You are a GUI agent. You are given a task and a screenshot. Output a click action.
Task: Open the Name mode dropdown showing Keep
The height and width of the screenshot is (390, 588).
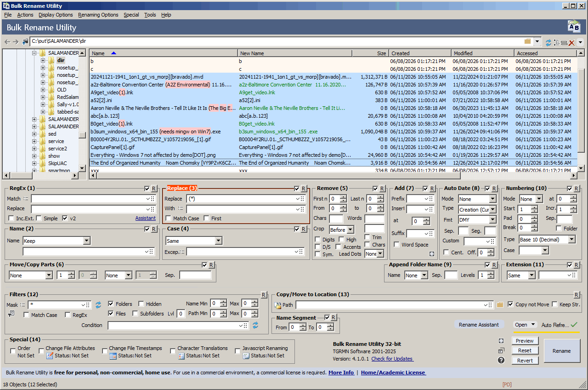57,241
